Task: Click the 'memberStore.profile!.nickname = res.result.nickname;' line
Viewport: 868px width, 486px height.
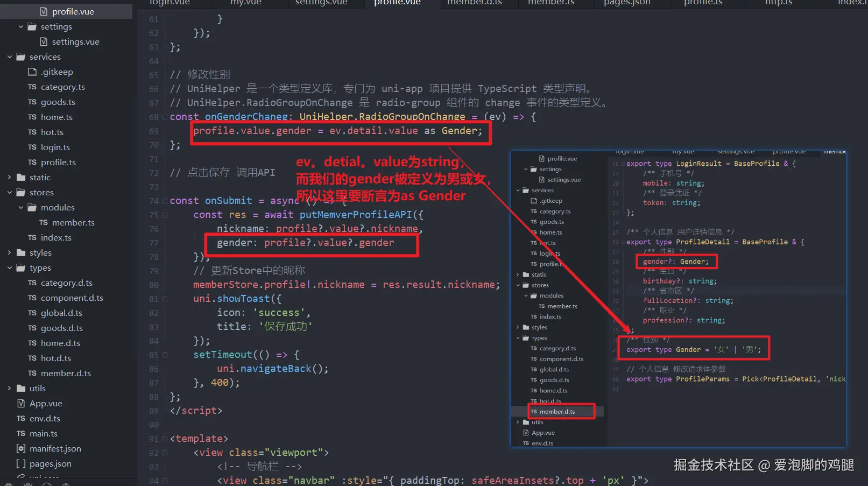Action: 347,285
